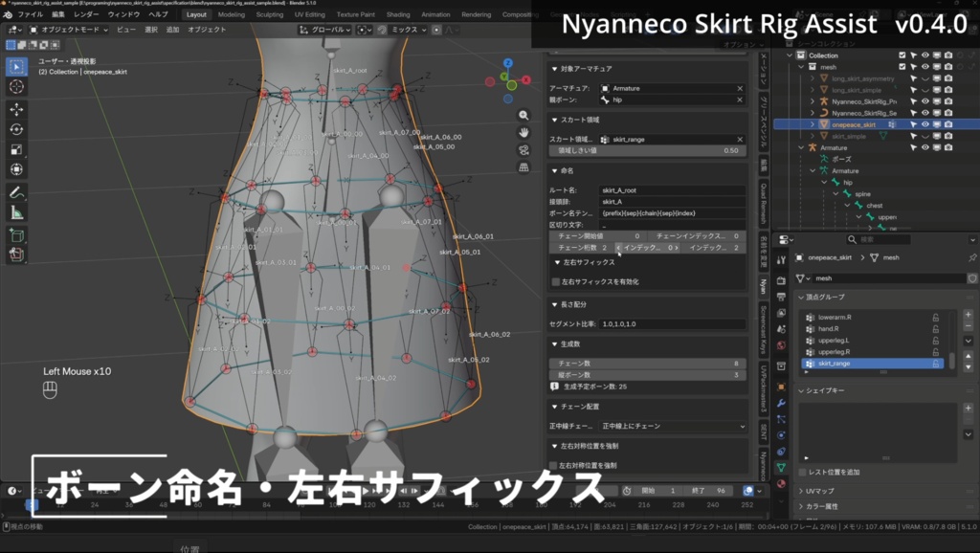
Task: Switch to the Modeling workspace tab
Action: click(232, 14)
